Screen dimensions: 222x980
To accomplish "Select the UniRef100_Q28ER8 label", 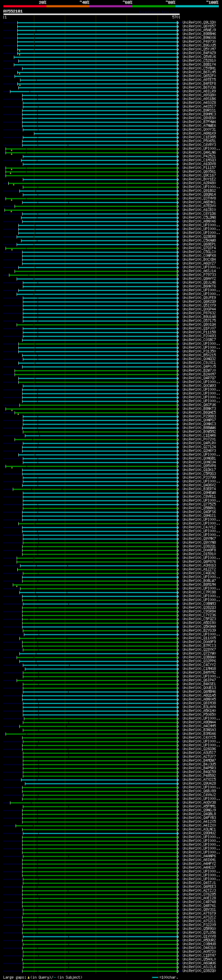I will click(x=199, y=237).
